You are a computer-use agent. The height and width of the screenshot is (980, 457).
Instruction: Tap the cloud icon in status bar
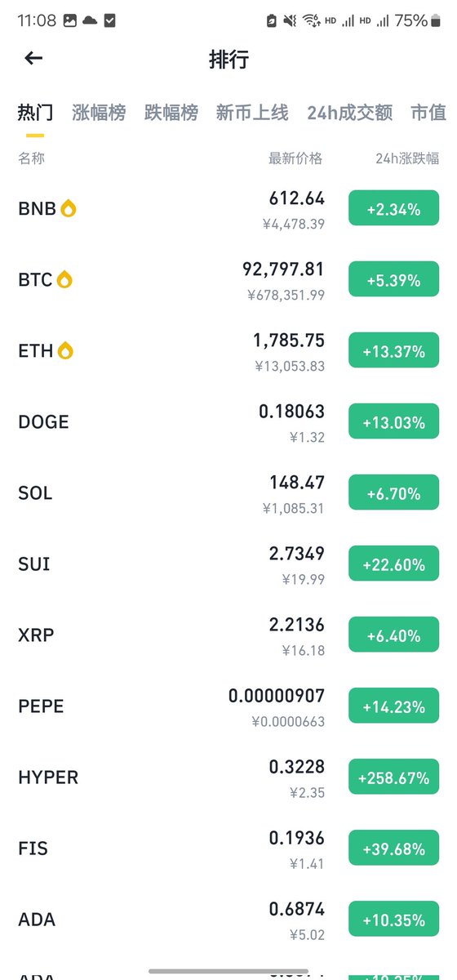[x=90, y=20]
